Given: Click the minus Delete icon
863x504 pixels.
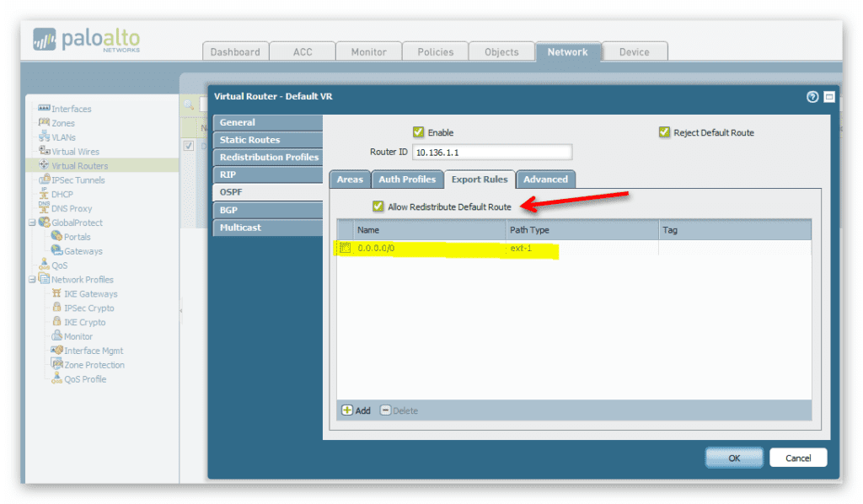Looking at the screenshot, I should pos(385,410).
